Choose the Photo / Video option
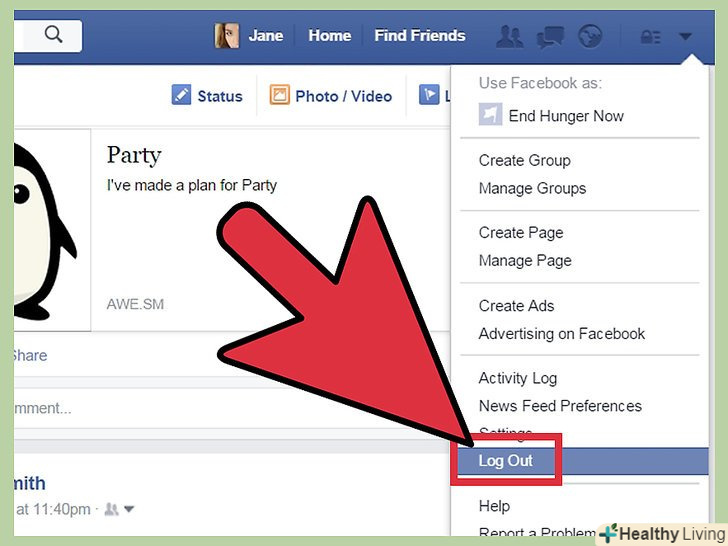The image size is (728, 546). [x=331, y=96]
